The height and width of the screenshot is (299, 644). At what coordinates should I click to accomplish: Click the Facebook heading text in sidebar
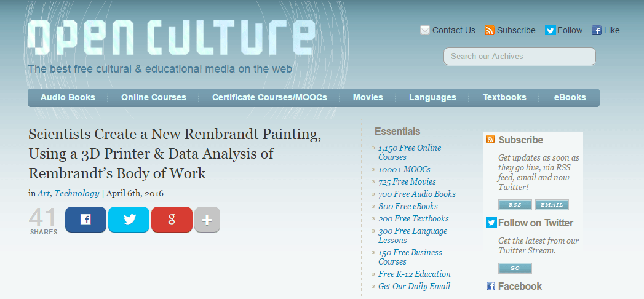click(x=520, y=286)
